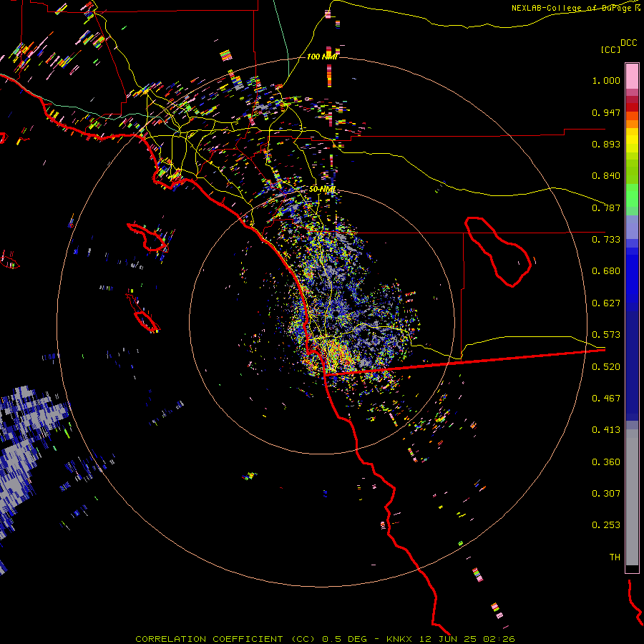644x644 pixels.
Task: Click the 0.360 scale value
Action: coord(606,462)
